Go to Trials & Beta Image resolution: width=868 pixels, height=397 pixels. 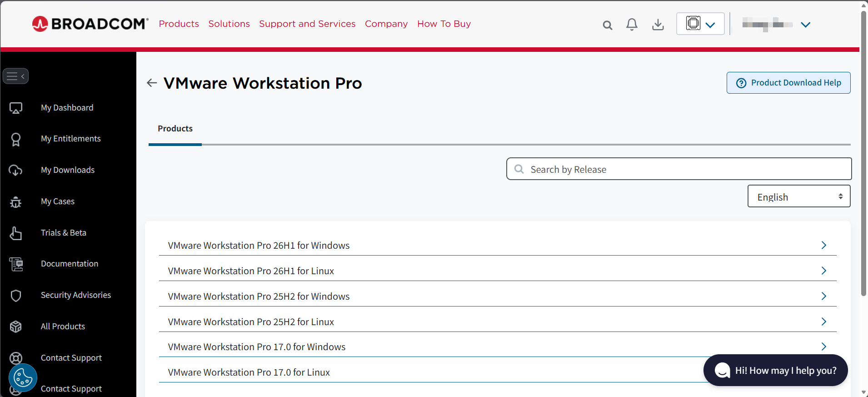pyautogui.click(x=64, y=233)
